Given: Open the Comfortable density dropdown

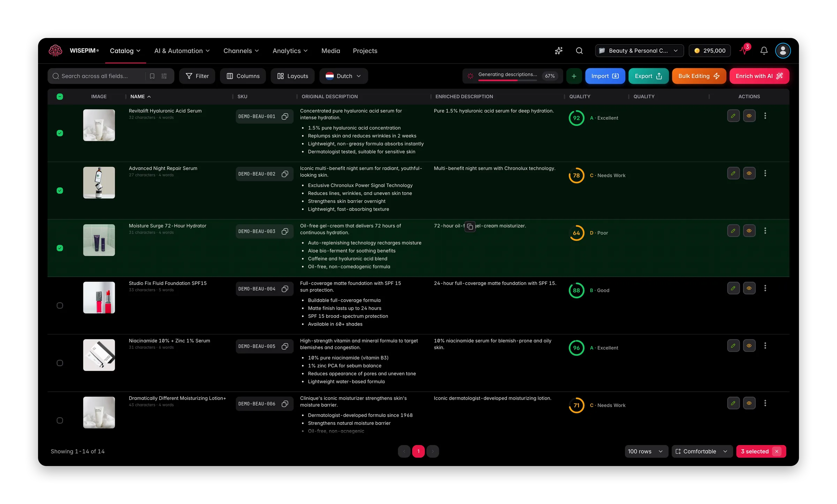Looking at the screenshot, I should pos(702,451).
